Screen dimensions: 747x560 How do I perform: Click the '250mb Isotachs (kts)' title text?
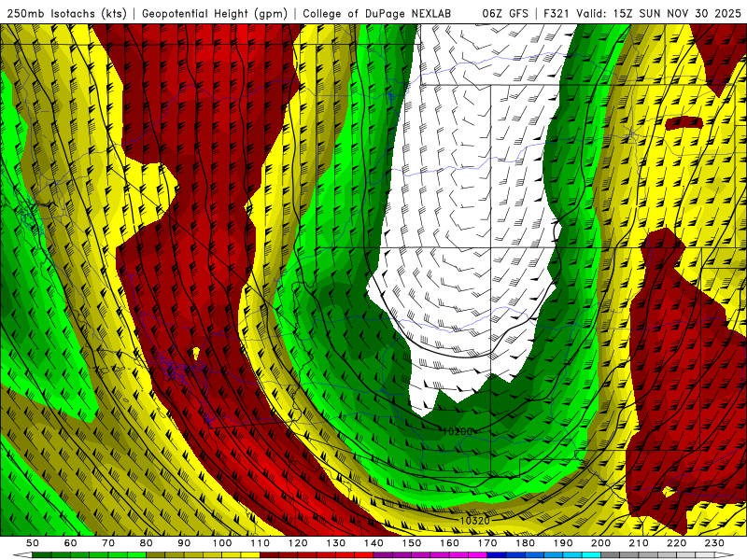point(66,13)
